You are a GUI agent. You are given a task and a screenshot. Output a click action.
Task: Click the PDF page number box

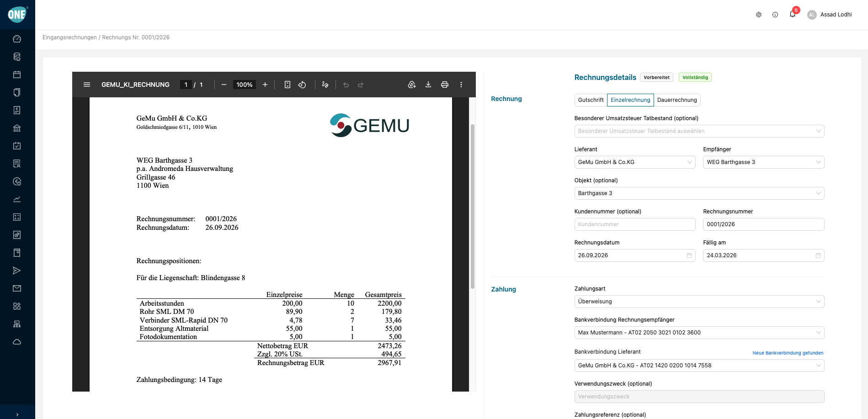tap(186, 85)
